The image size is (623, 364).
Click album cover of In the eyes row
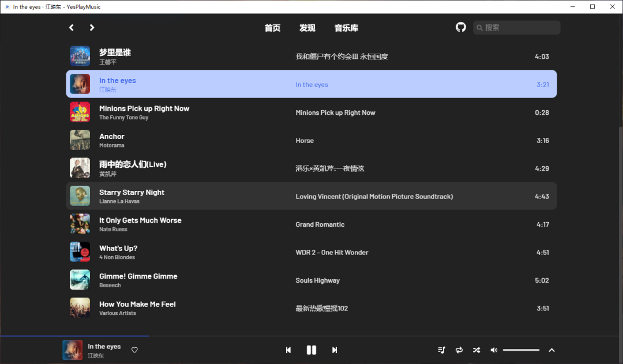pos(80,84)
